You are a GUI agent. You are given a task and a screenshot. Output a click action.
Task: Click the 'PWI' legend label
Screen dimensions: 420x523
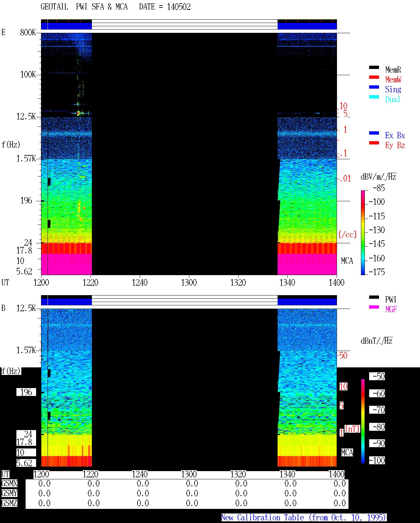(x=391, y=299)
